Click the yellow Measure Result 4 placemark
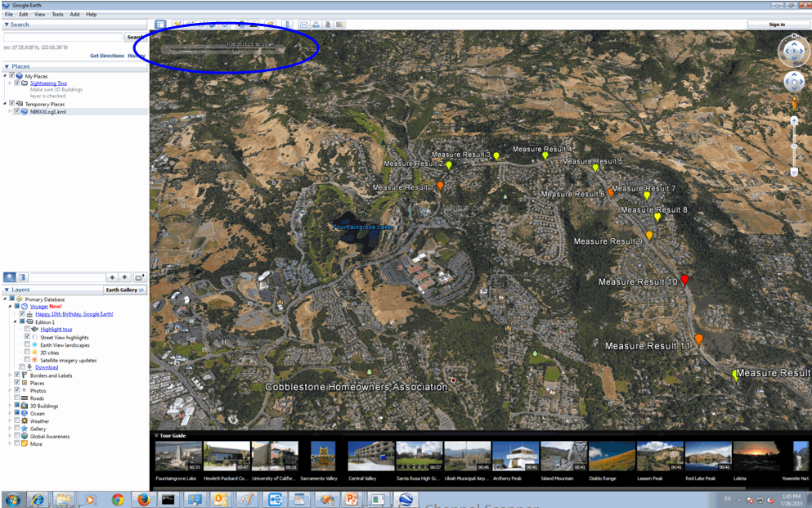Image resolution: width=812 pixels, height=508 pixels. coord(545,155)
